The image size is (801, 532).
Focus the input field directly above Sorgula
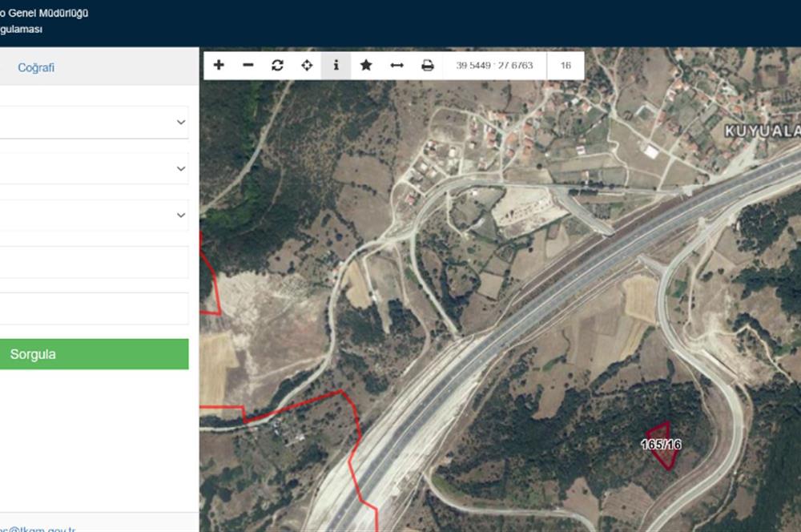pos(94,308)
